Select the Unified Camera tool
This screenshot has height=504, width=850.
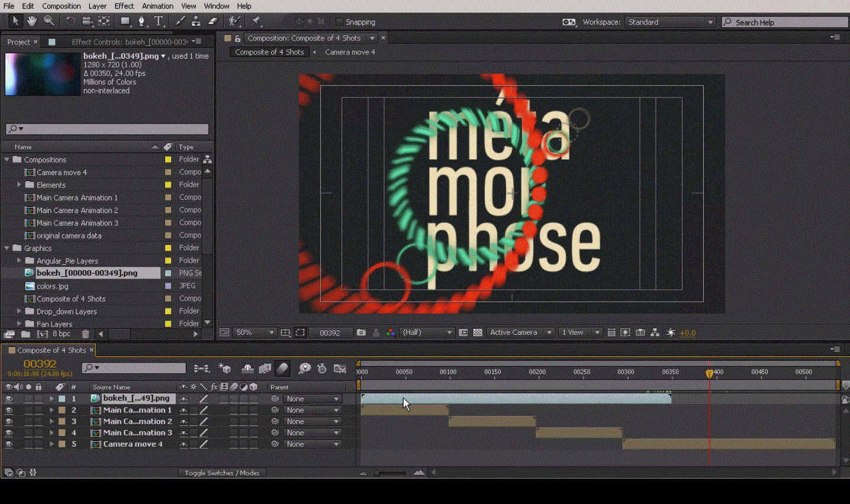click(87, 21)
